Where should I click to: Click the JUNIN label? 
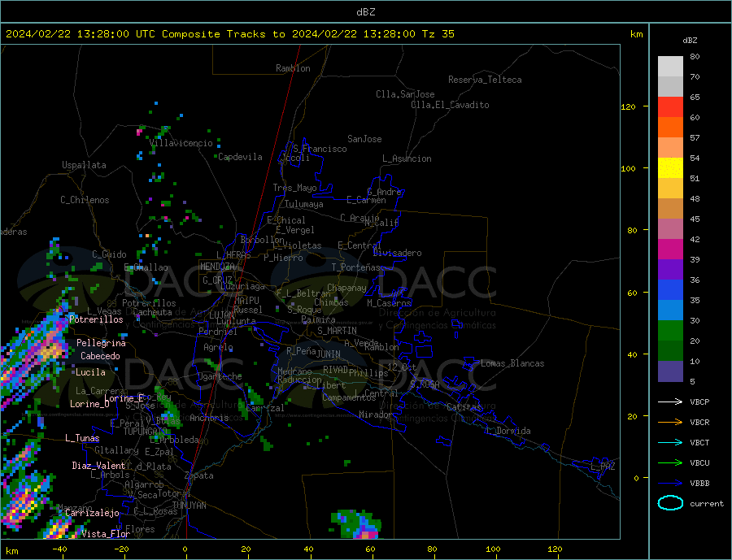click(x=329, y=354)
